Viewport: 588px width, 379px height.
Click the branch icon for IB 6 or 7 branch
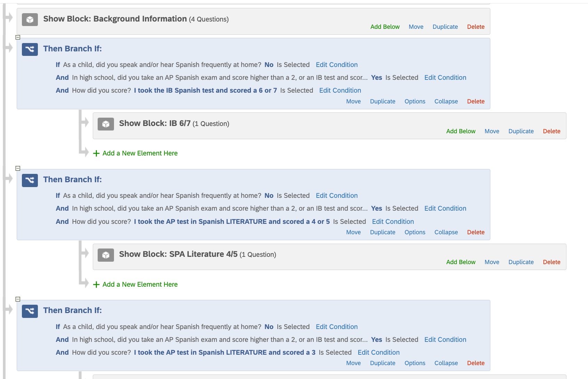click(30, 49)
